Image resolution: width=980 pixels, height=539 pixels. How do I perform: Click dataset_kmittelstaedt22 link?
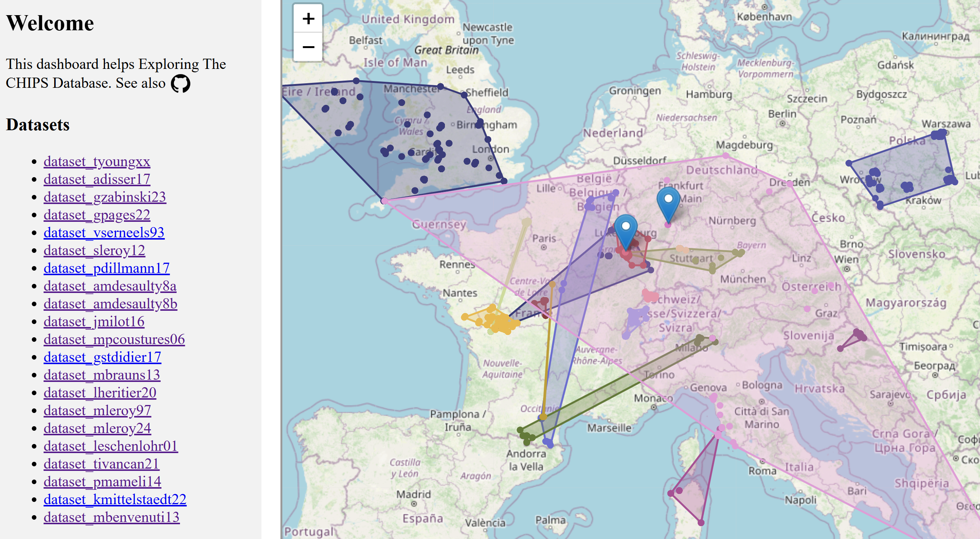(115, 499)
